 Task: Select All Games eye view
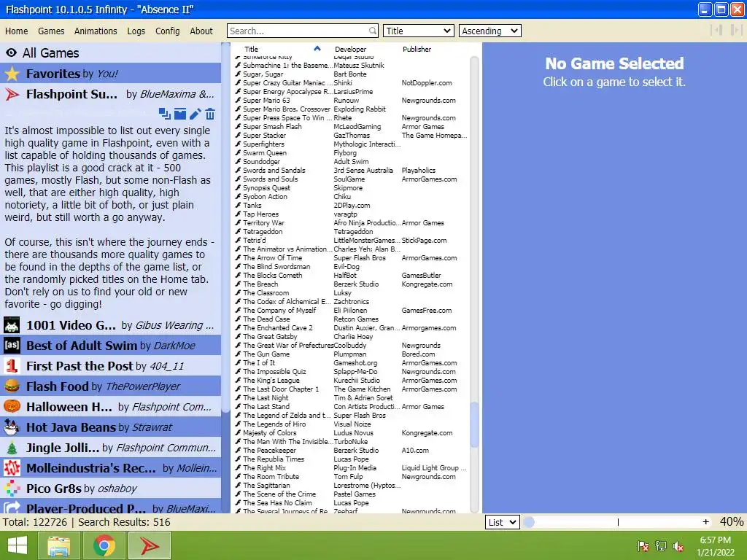tap(111, 52)
